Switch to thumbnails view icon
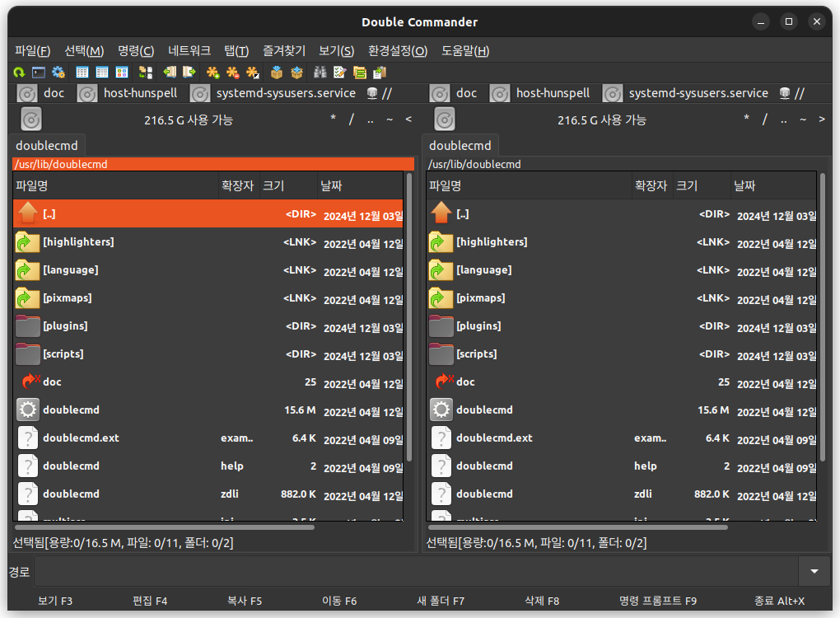 pyautogui.click(x=122, y=73)
